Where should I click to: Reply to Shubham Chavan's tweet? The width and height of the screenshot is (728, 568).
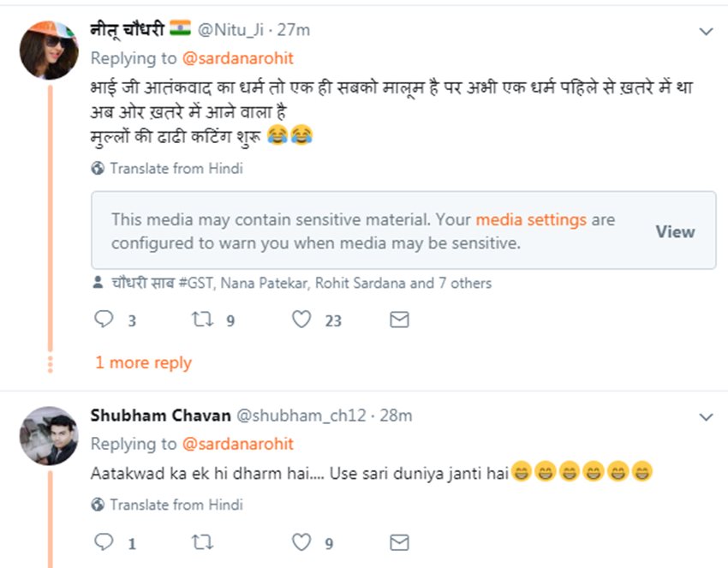(x=104, y=543)
